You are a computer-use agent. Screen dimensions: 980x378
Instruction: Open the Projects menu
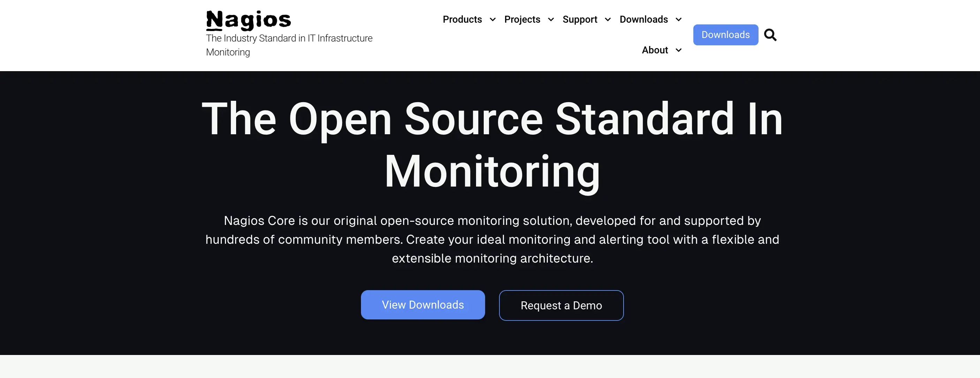(522, 20)
